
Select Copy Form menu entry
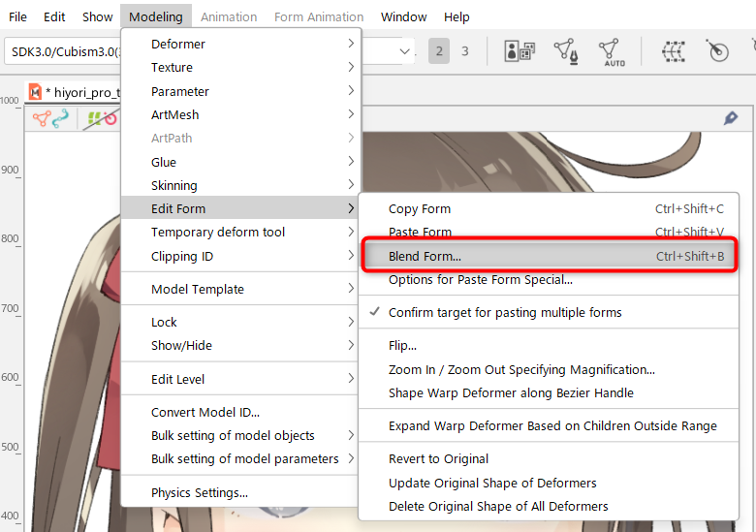[419, 208]
